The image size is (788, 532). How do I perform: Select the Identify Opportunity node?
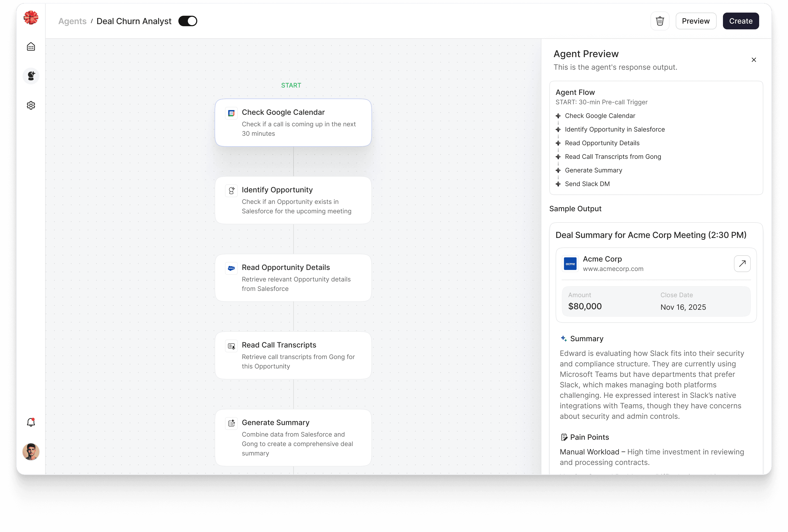coord(293,200)
